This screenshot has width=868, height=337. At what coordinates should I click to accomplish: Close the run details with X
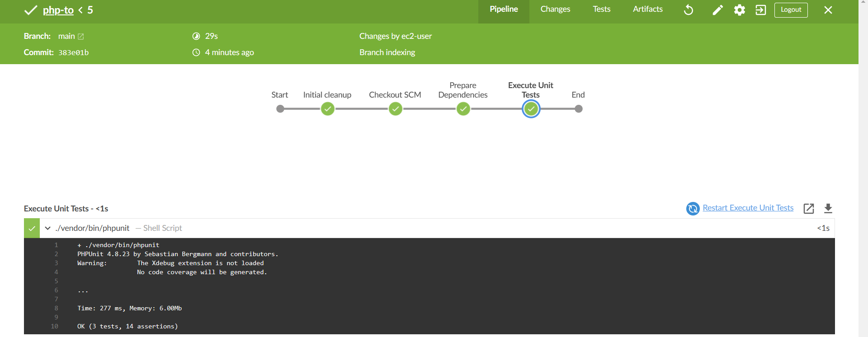828,10
